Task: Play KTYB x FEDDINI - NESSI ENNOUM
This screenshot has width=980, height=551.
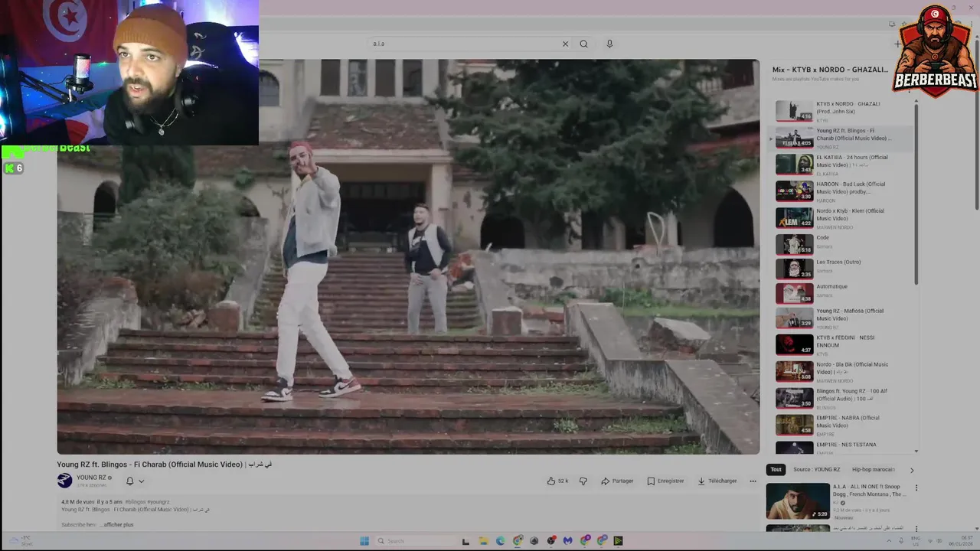Action: click(842, 344)
